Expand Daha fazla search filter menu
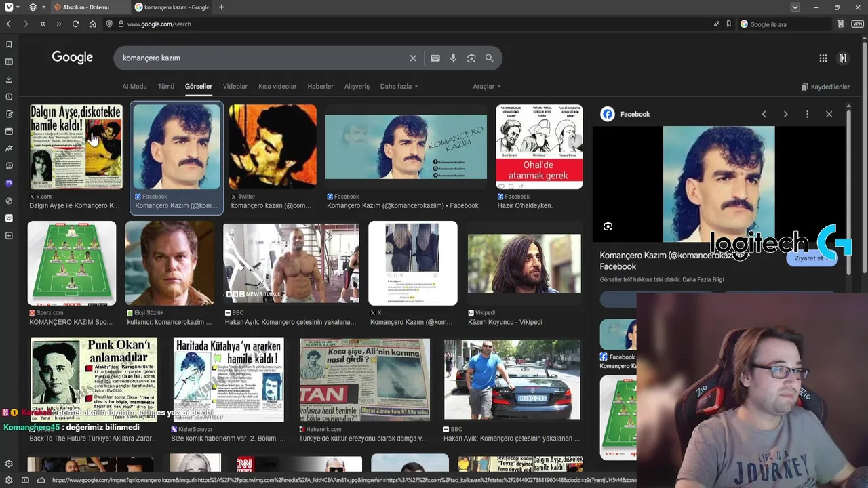Screen dimensions: 868x488 point(399,87)
